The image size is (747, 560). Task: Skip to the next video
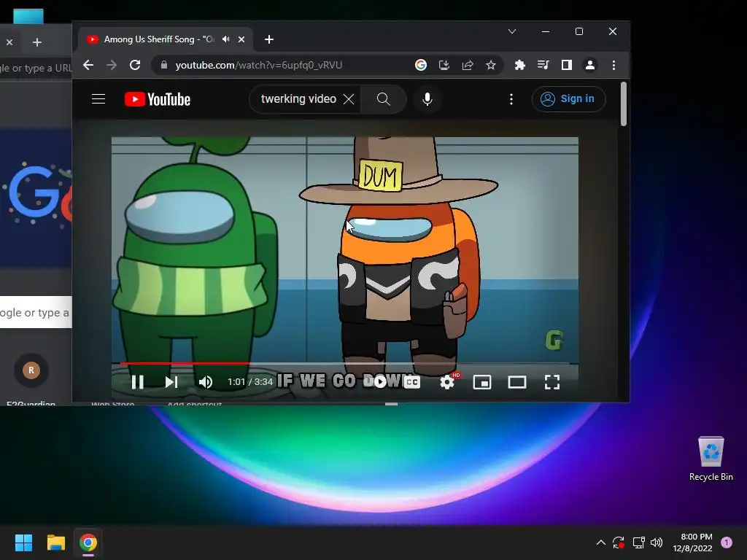tap(171, 382)
